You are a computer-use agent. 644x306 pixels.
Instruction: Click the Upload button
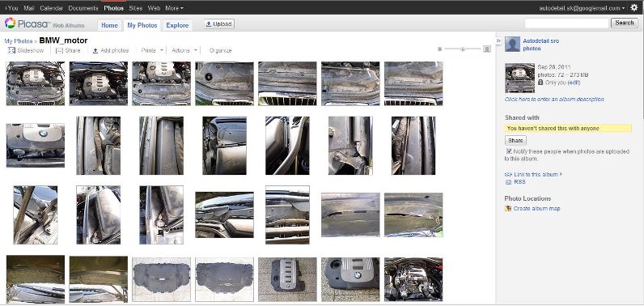coord(219,24)
